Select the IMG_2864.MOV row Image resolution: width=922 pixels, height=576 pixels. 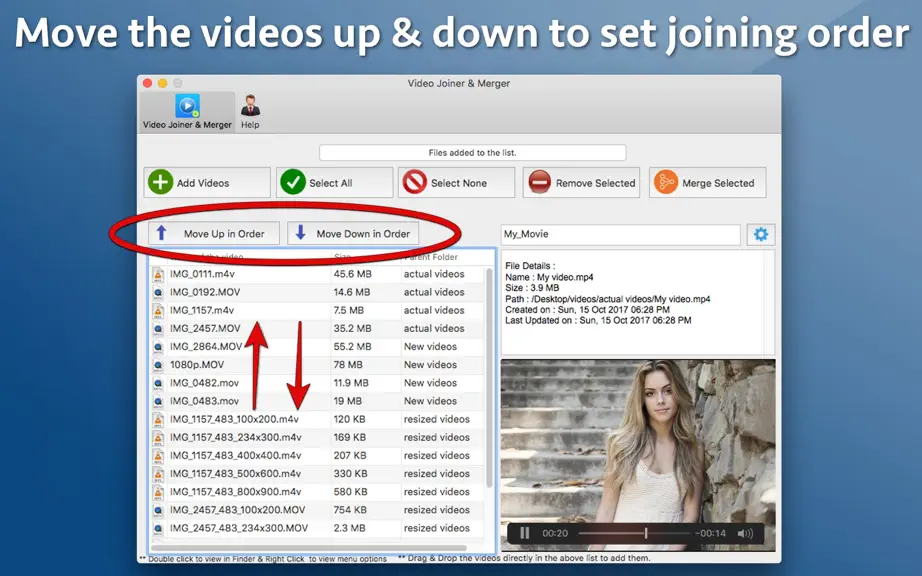[318, 347]
